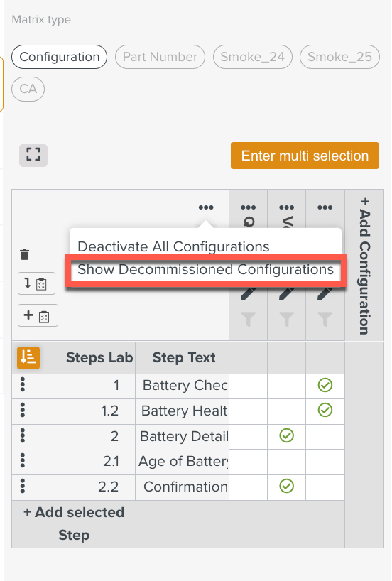This screenshot has width=392, height=581.
Task: Click the plus checklist add icon button
Action: [38, 315]
